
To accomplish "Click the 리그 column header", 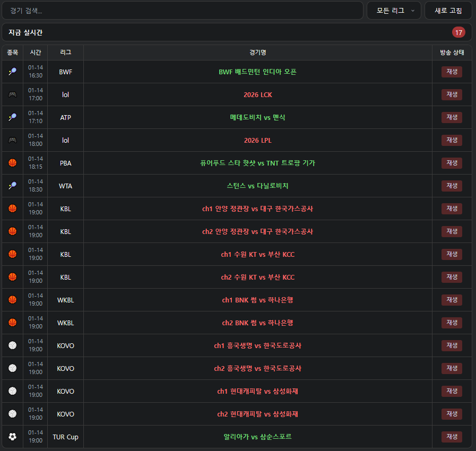I will 65,53.
